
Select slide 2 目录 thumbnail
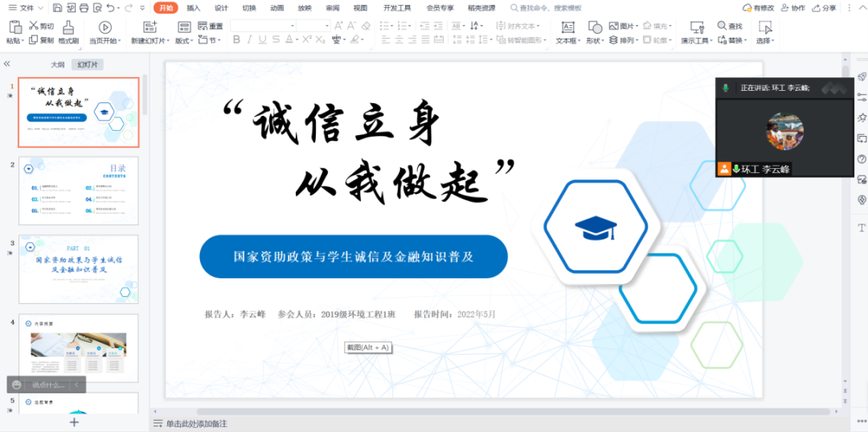point(79,191)
